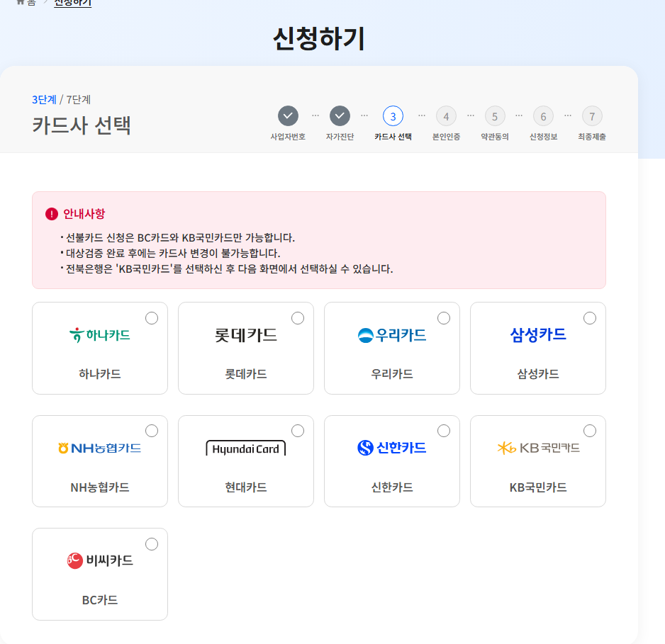This screenshot has width=665, height=644.
Task: Click the step 3 circle
Action: point(393,116)
